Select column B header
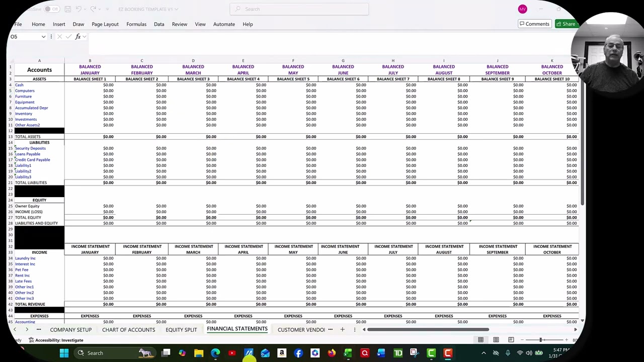This screenshot has width=644, height=362. [x=90, y=61]
